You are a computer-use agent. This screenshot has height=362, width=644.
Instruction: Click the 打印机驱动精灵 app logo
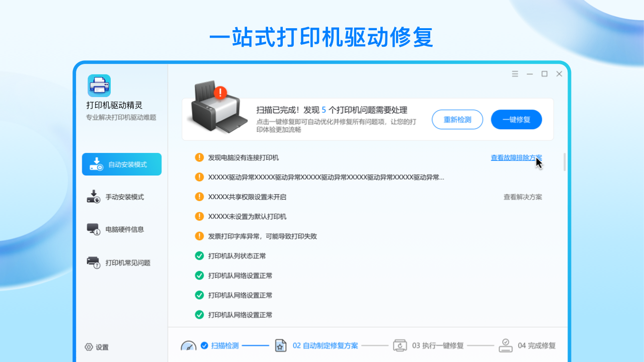click(x=99, y=85)
